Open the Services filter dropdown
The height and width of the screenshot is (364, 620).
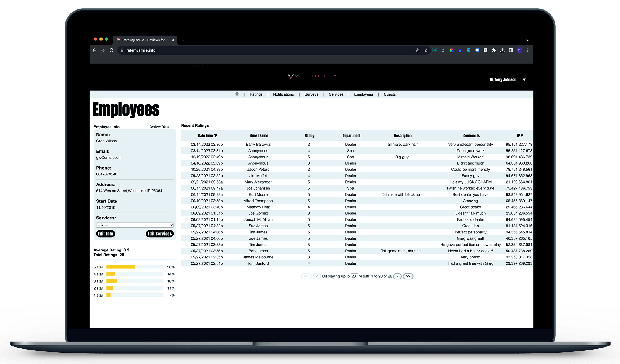click(x=135, y=225)
